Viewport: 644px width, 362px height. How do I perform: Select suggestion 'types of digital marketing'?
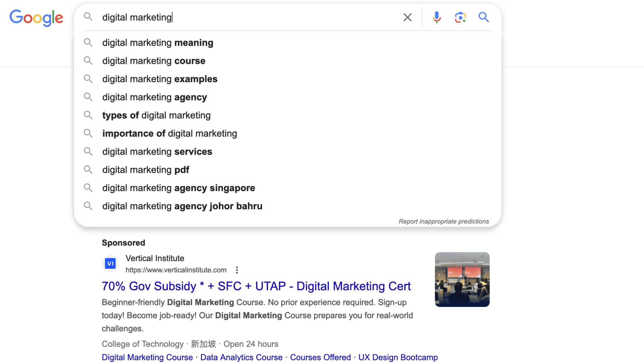pyautogui.click(x=156, y=115)
